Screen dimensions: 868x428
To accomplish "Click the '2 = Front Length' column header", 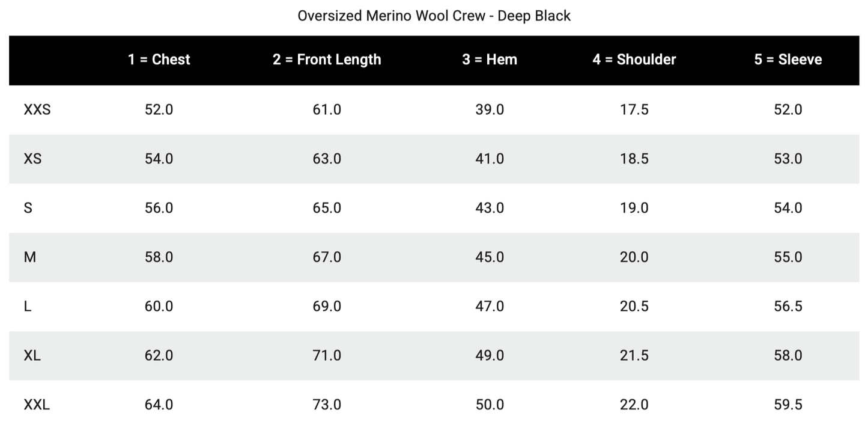I will [327, 60].
